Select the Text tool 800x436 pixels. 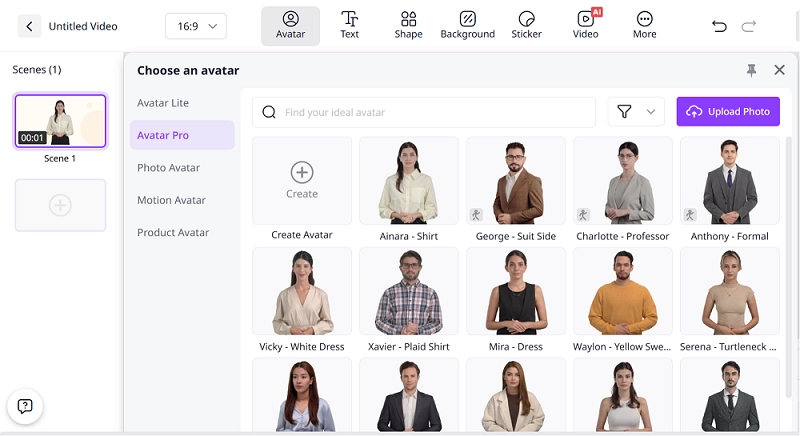[x=349, y=26]
